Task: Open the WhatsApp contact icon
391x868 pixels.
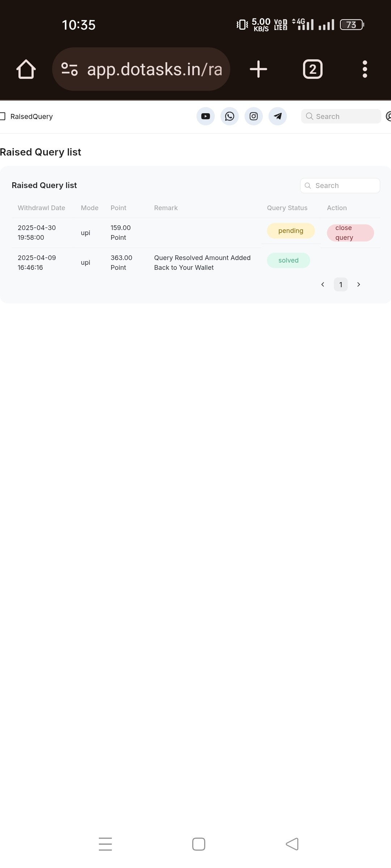Action: 230,116
